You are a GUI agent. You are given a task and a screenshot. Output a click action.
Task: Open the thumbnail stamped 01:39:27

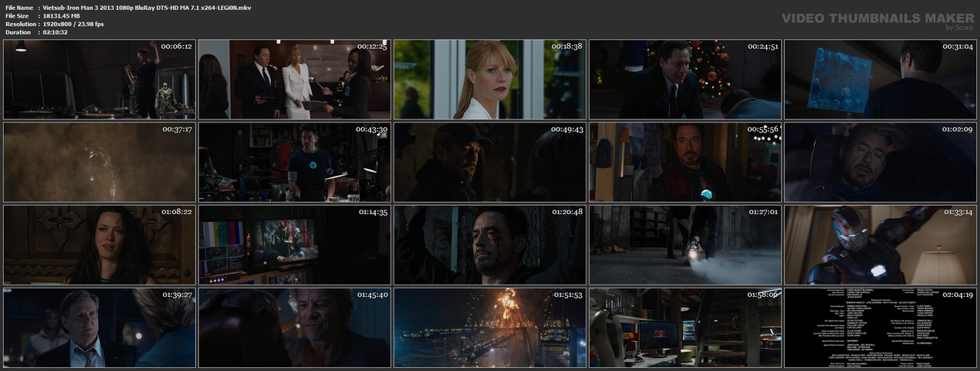[x=100, y=327]
